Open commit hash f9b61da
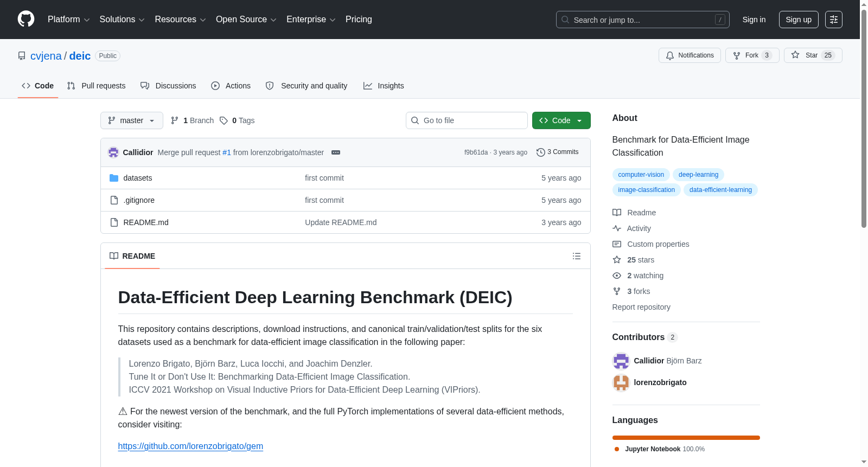Image resolution: width=868 pixels, height=467 pixels. (476, 152)
